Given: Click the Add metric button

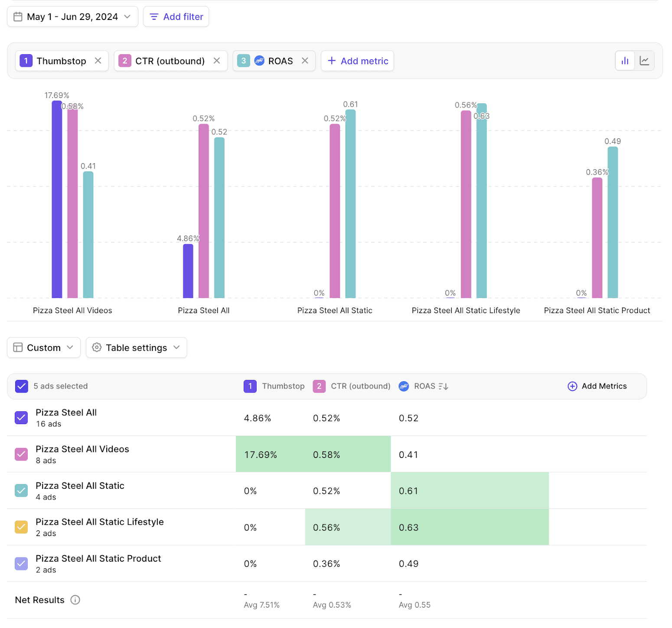Looking at the screenshot, I should coord(357,61).
